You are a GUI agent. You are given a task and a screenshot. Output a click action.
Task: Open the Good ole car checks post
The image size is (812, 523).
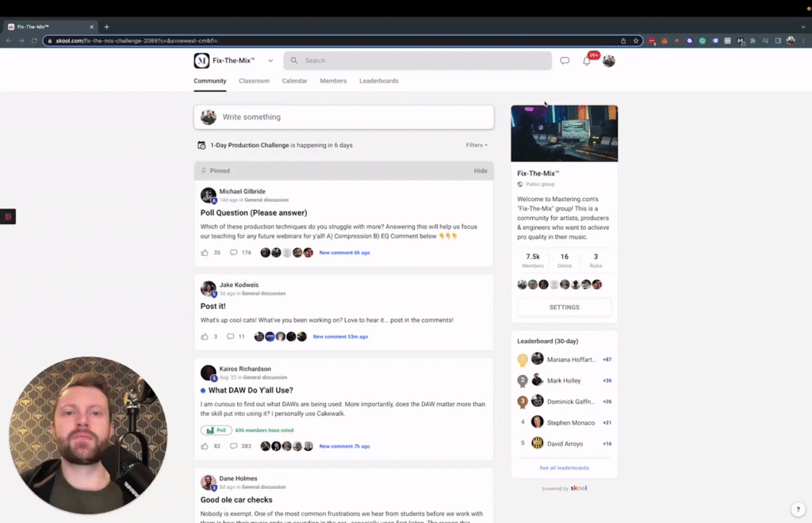(x=236, y=500)
